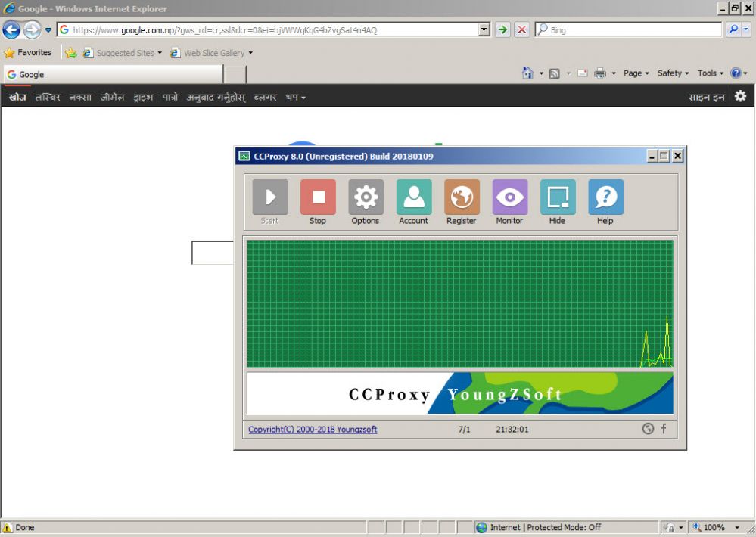Click the green Go arrow beside address bar

coord(502,30)
